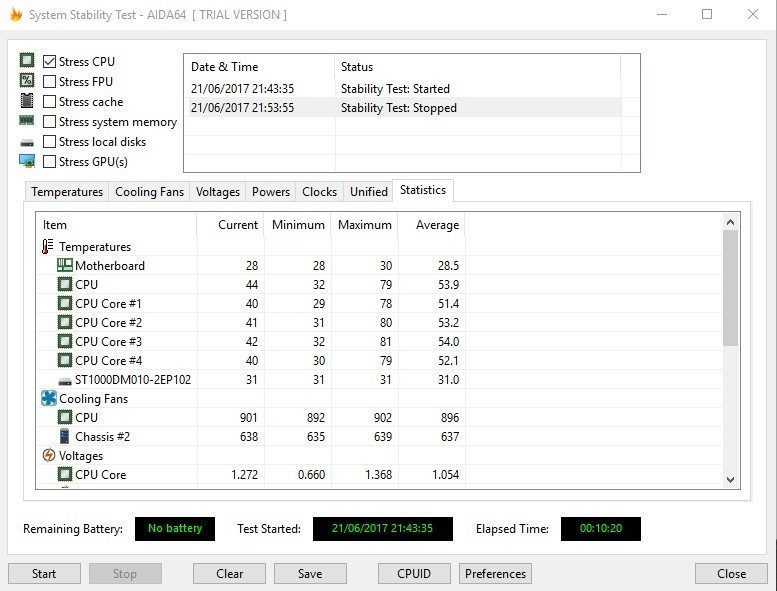Click the Start button
The height and width of the screenshot is (591, 777).
point(44,574)
